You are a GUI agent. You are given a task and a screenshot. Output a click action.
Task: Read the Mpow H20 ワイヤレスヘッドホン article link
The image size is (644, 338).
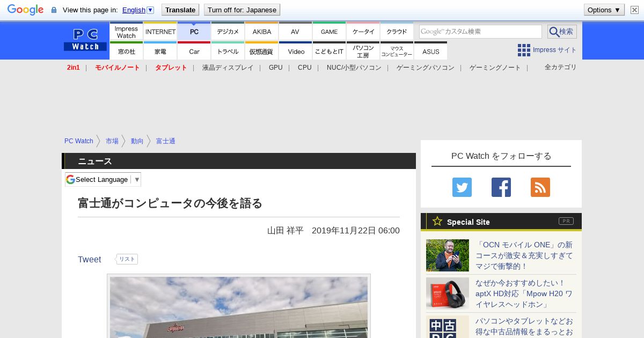524,293
